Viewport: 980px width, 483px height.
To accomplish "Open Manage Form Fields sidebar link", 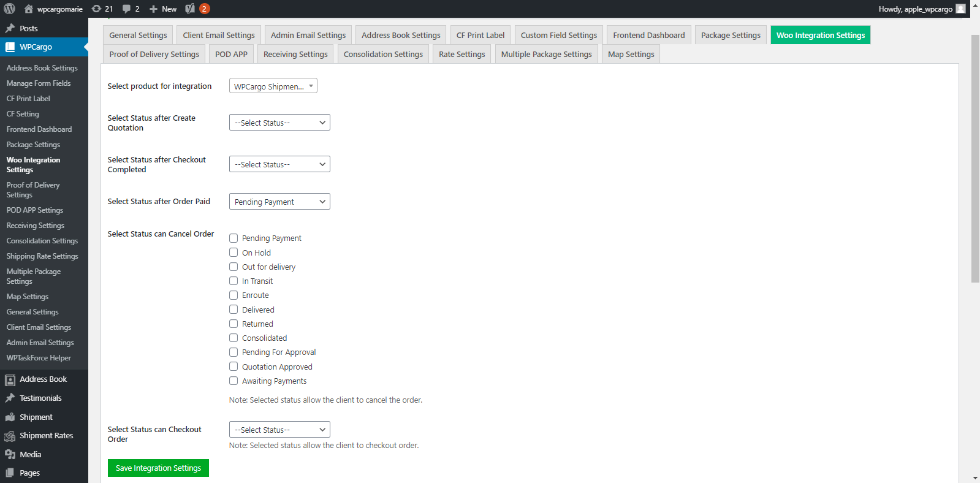I will tap(39, 83).
